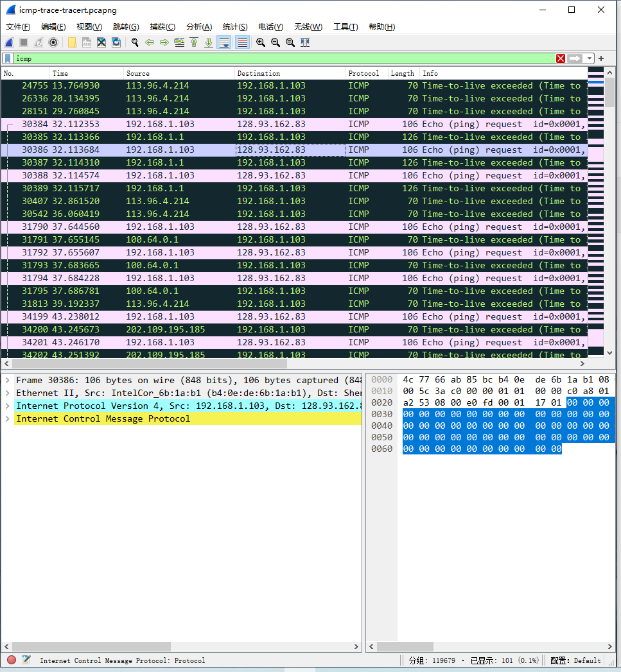Start capture with the shark fin icon
The width and height of the screenshot is (621, 672).
pos(9,42)
